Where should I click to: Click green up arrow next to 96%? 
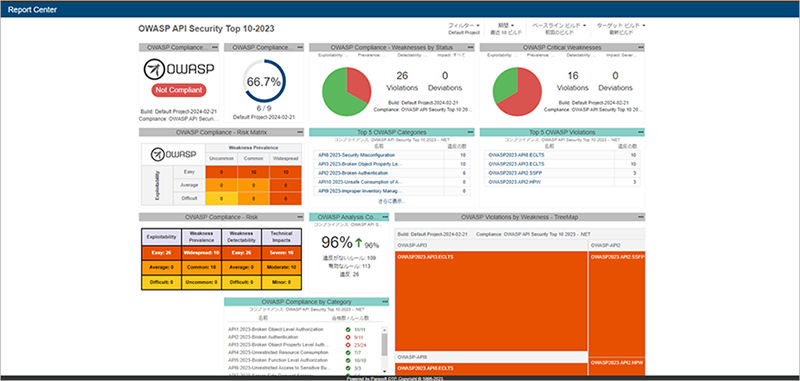[358, 243]
